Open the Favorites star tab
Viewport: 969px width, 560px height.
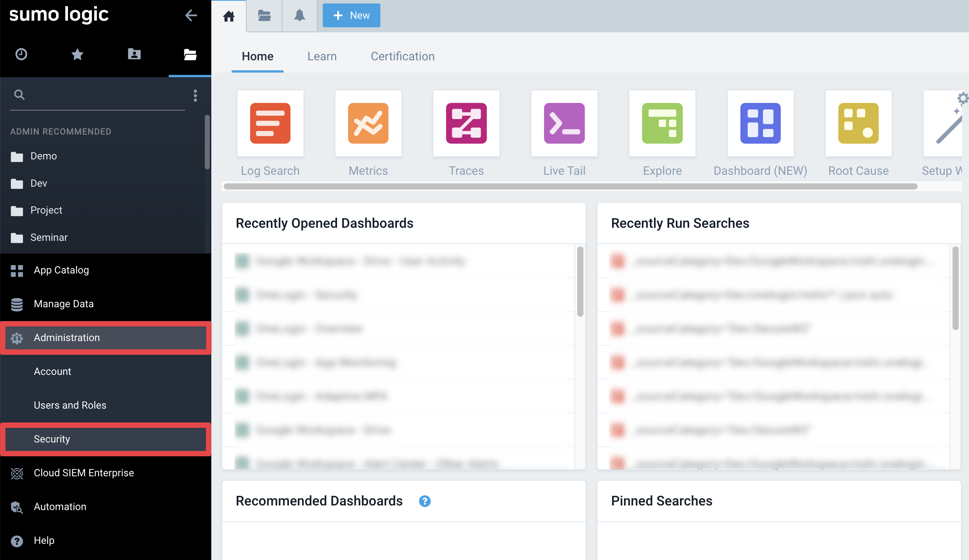click(77, 54)
